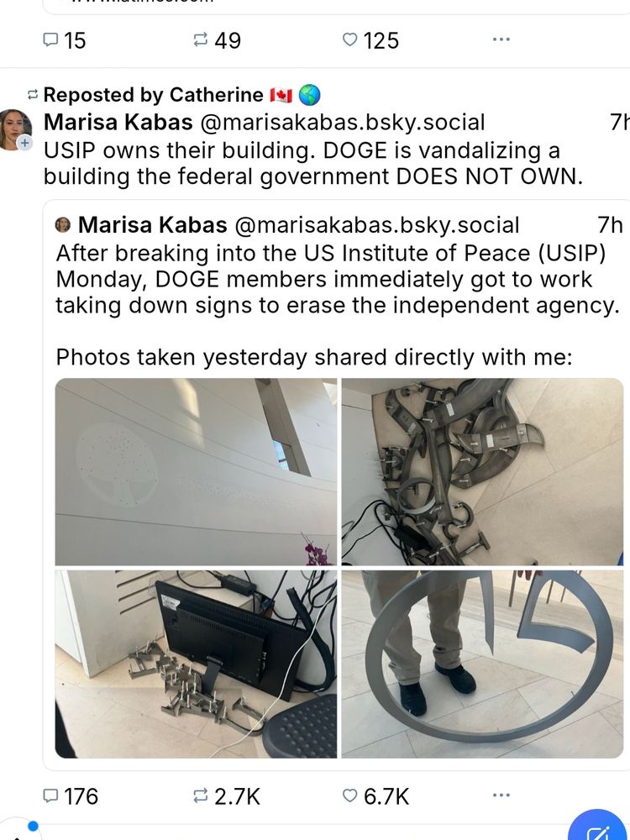Follow Marisa Kabas via avatar plus badge
630x840 pixels.
[24, 143]
